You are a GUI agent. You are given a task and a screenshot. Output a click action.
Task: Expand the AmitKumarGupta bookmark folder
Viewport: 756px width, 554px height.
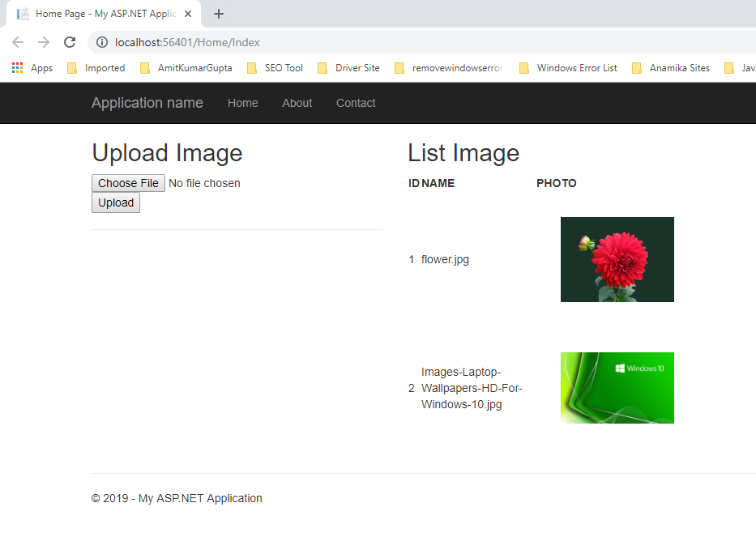(186, 68)
